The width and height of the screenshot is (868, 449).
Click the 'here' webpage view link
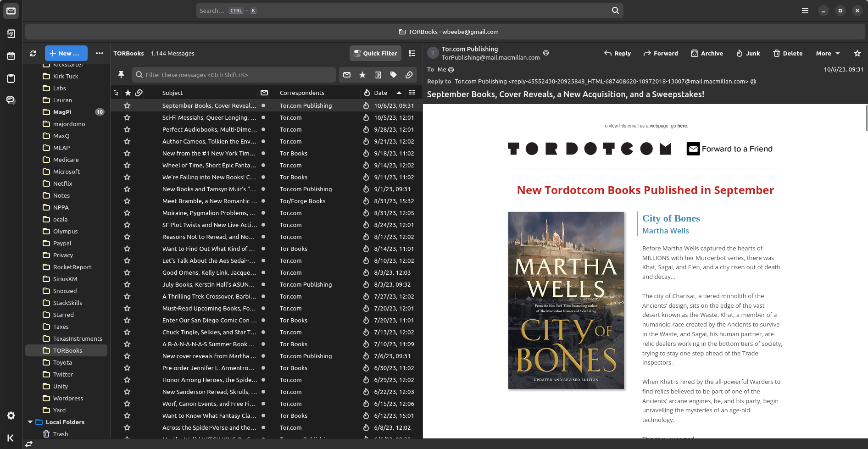pos(682,126)
